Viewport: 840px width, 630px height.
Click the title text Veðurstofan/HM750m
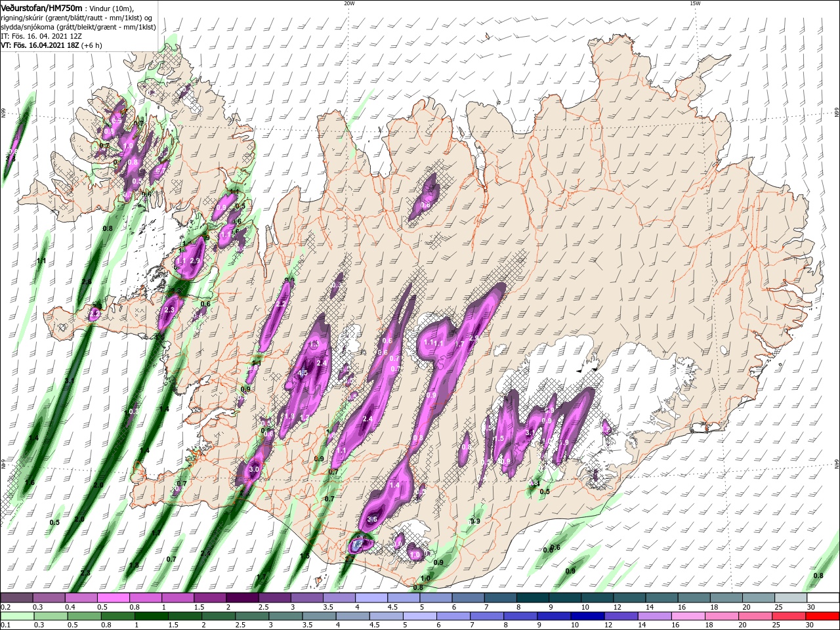pos(41,7)
